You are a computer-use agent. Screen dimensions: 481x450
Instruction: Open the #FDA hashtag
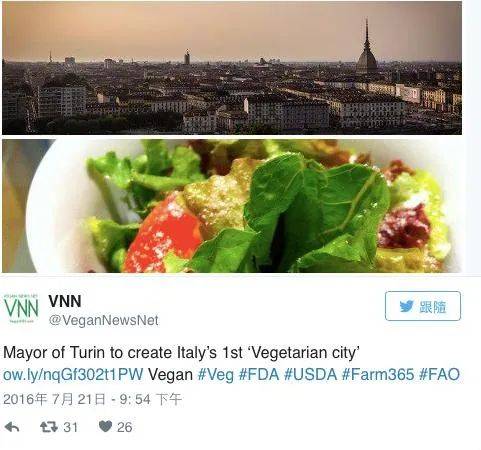pyautogui.click(x=259, y=374)
